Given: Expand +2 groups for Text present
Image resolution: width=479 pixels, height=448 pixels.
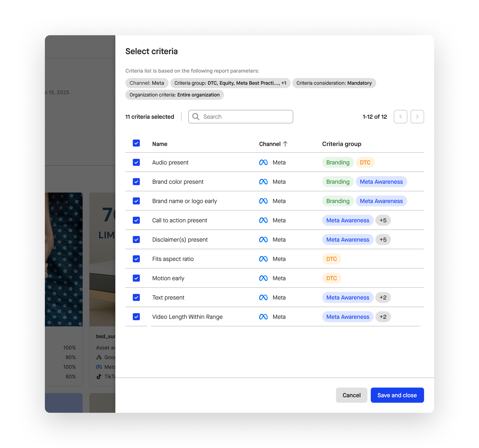Looking at the screenshot, I should pos(383,297).
